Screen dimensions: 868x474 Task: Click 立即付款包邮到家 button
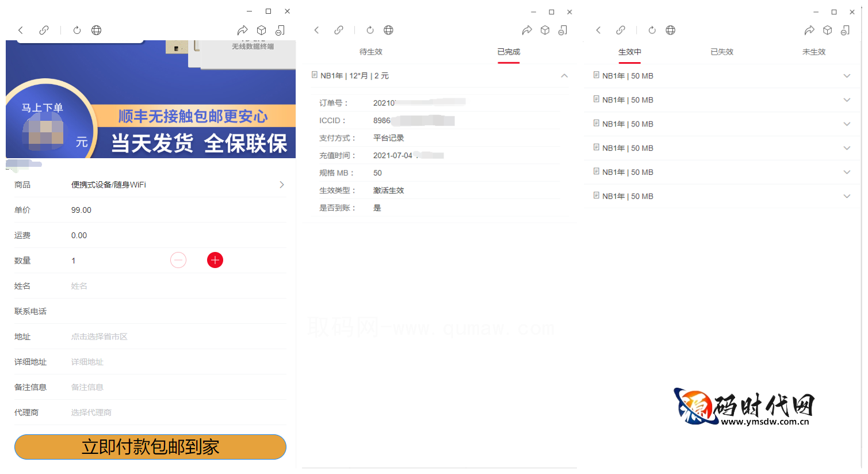150,447
